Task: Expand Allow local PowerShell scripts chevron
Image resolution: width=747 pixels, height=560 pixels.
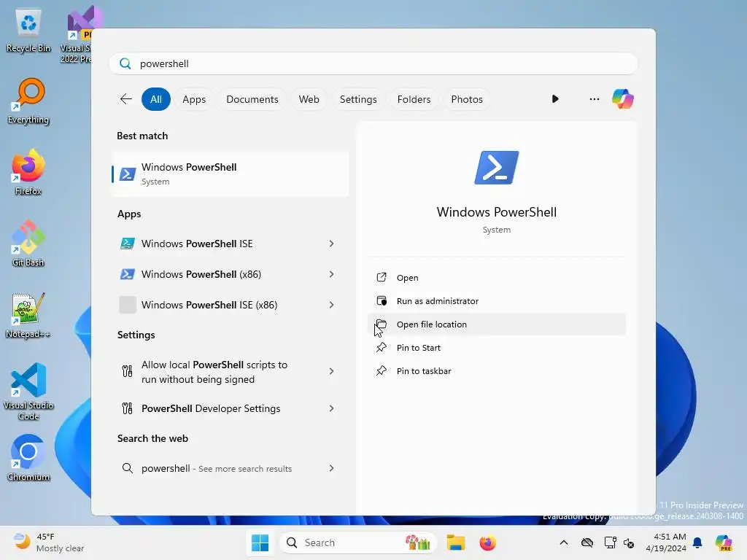Action: click(332, 371)
